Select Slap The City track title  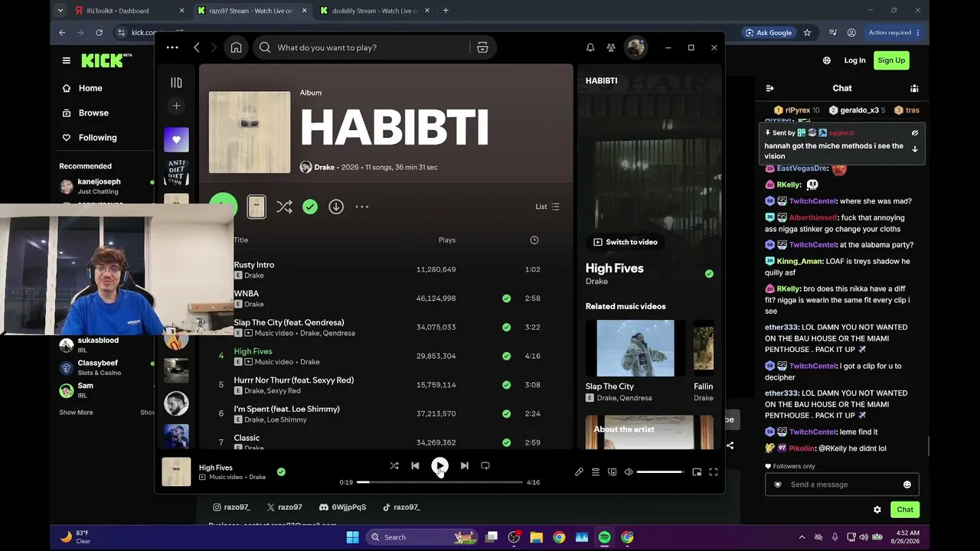(x=289, y=322)
